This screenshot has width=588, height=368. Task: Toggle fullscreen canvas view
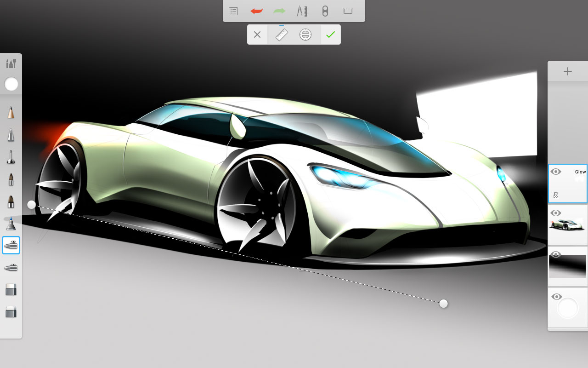pos(348,11)
